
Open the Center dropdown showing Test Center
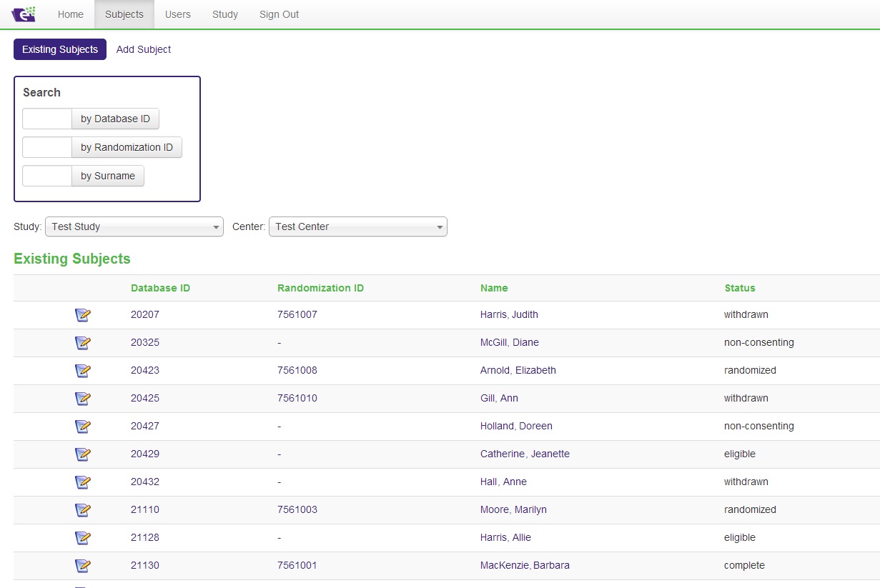pyautogui.click(x=357, y=226)
